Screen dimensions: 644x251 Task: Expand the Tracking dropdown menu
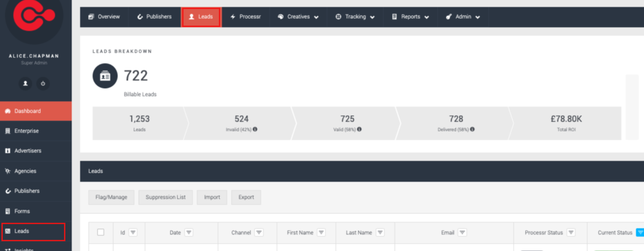pyautogui.click(x=355, y=17)
